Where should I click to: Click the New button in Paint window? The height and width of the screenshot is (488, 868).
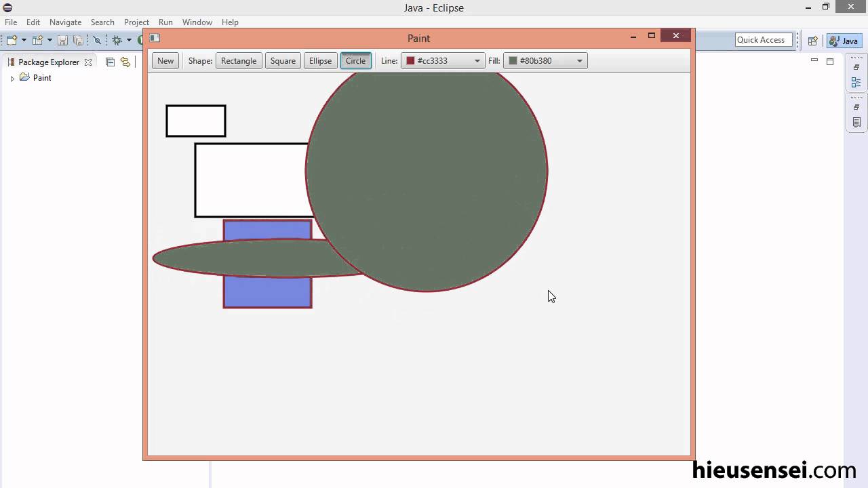tap(165, 61)
